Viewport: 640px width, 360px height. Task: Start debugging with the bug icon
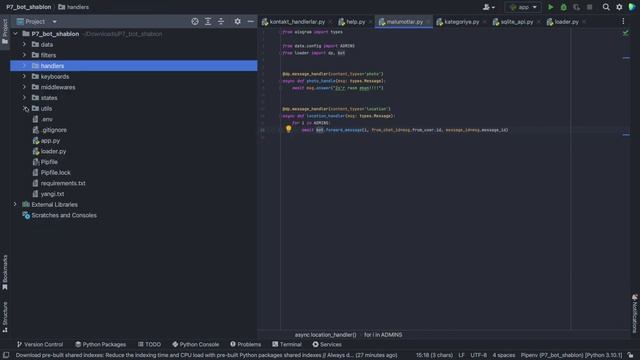[x=564, y=7]
